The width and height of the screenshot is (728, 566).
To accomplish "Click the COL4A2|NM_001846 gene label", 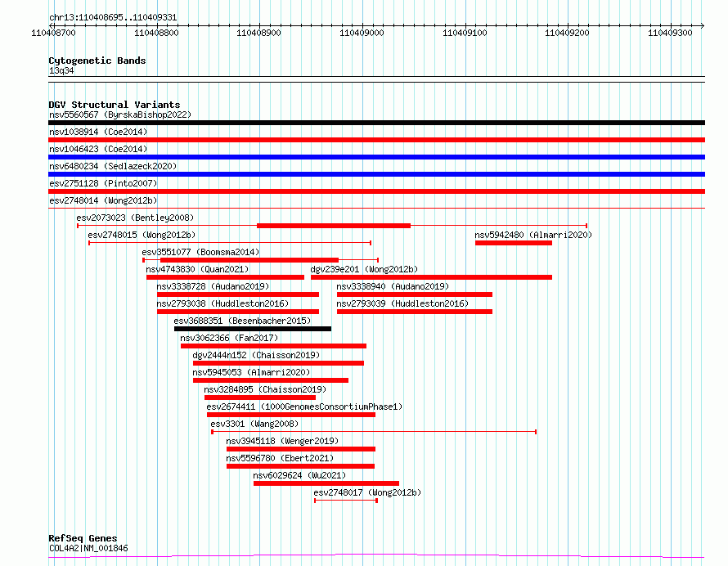I will (88, 548).
